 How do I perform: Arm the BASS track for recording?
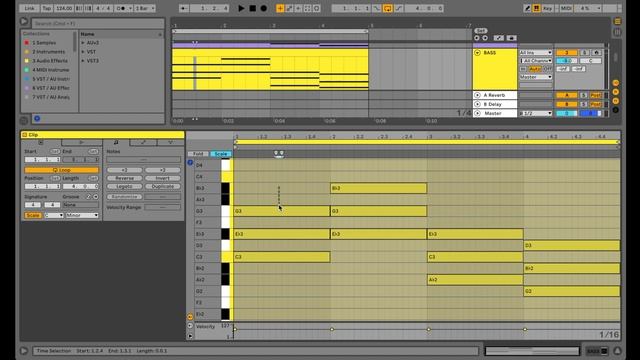(x=596, y=53)
